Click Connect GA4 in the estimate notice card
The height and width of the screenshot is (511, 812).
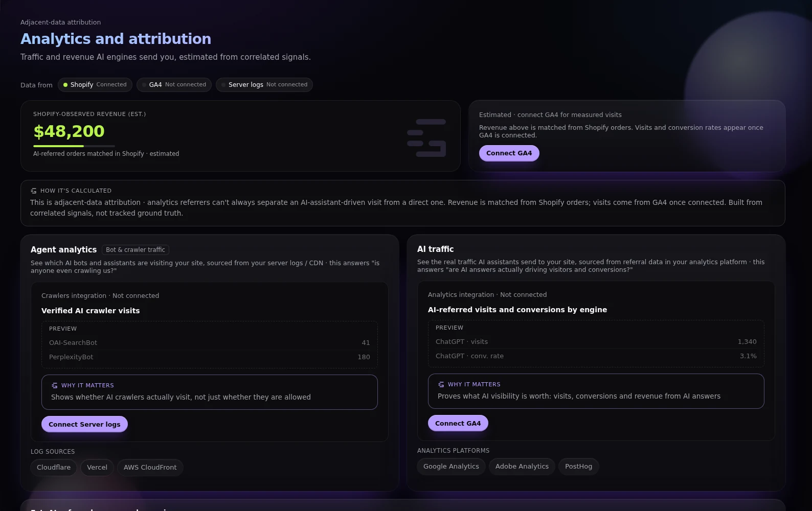[509, 153]
